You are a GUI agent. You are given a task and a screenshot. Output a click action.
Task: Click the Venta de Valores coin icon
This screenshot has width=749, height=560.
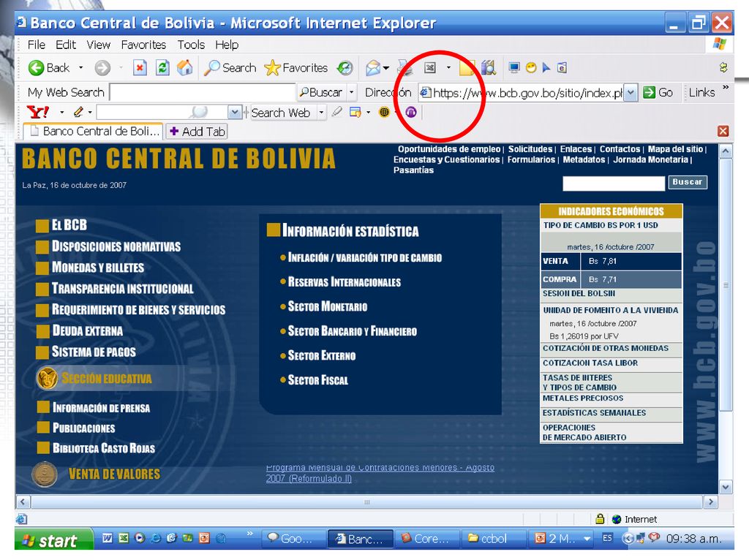point(45,474)
